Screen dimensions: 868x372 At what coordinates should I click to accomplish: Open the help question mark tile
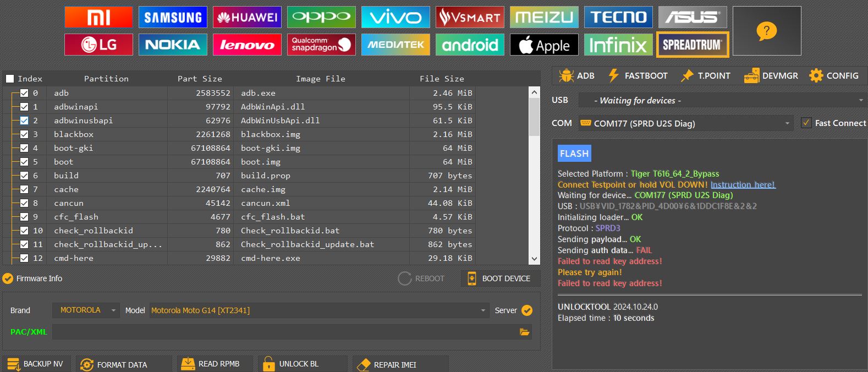point(767,31)
